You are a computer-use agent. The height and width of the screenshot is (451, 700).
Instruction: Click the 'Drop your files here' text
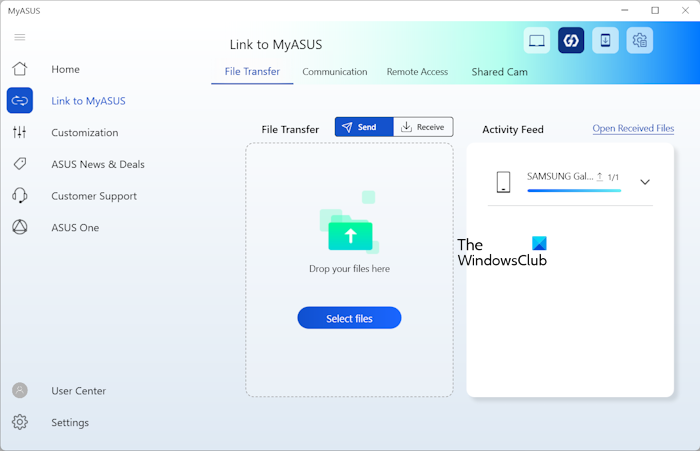pyautogui.click(x=350, y=269)
